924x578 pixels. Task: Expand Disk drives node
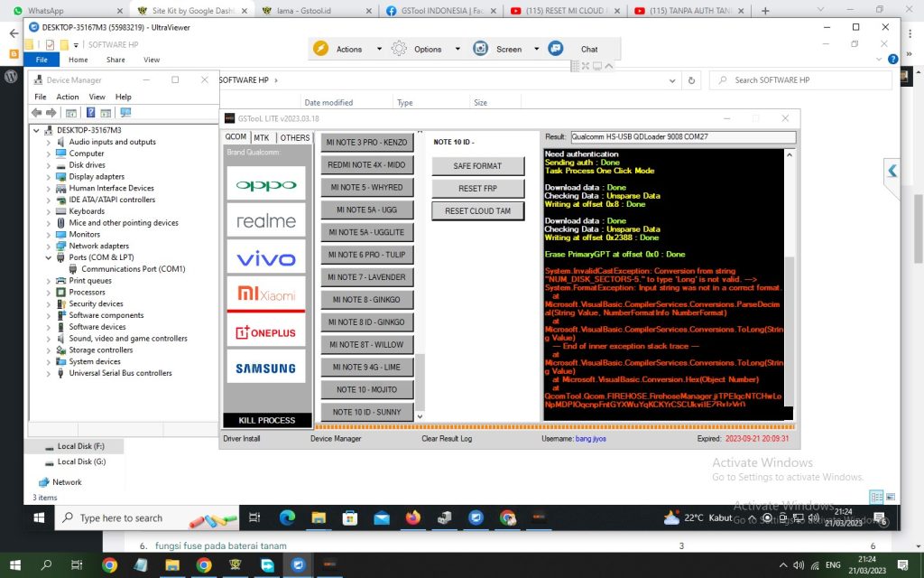point(49,165)
